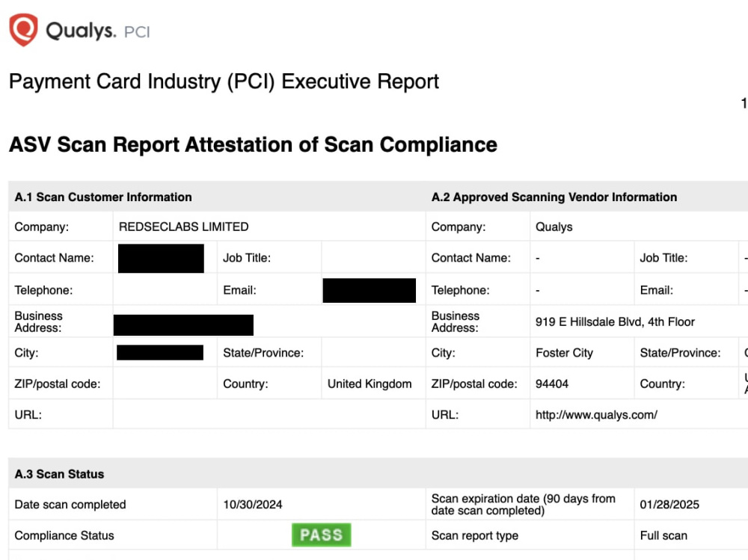Click the redacted customer Email box
The height and width of the screenshot is (560, 748).
click(x=370, y=291)
